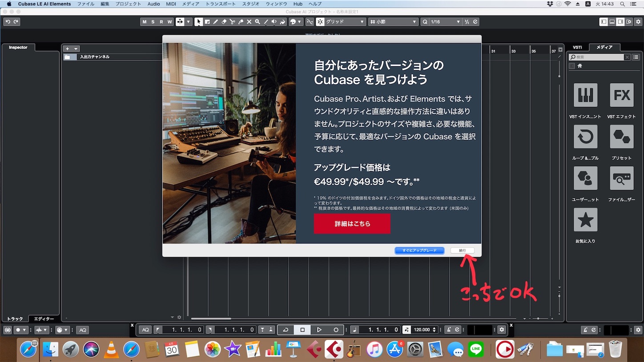Click the red 詳細はこちら button

(x=352, y=224)
